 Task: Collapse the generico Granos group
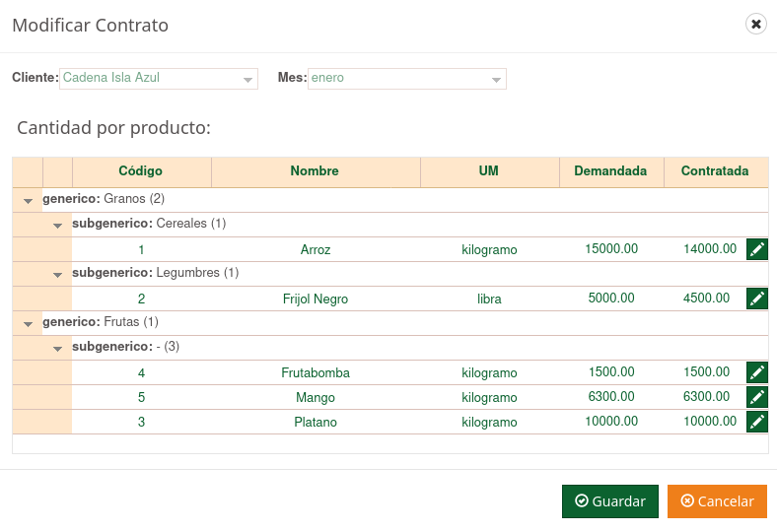click(x=28, y=200)
